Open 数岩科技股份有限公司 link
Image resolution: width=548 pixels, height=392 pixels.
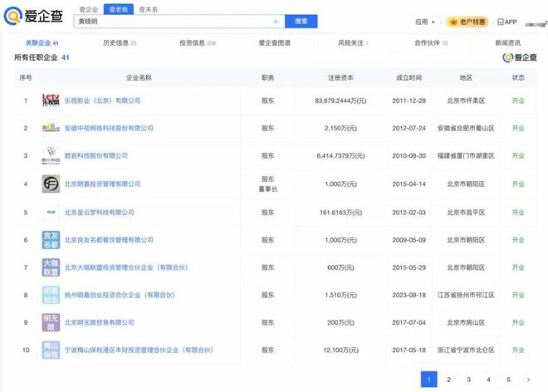[96, 155]
